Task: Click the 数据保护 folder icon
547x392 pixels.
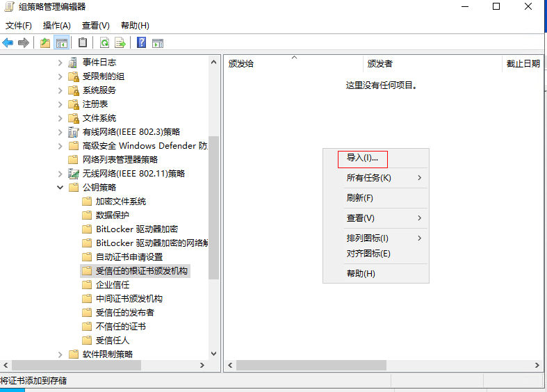Action: pyautogui.click(x=86, y=215)
